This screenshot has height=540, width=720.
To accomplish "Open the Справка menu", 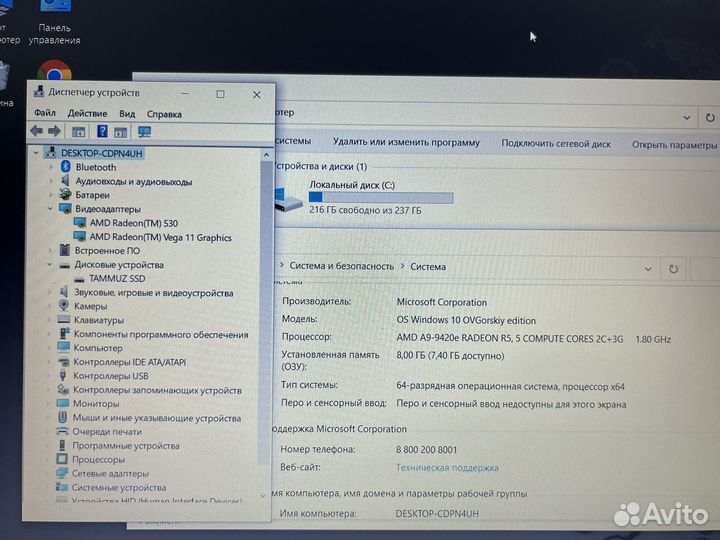I will click(x=164, y=114).
